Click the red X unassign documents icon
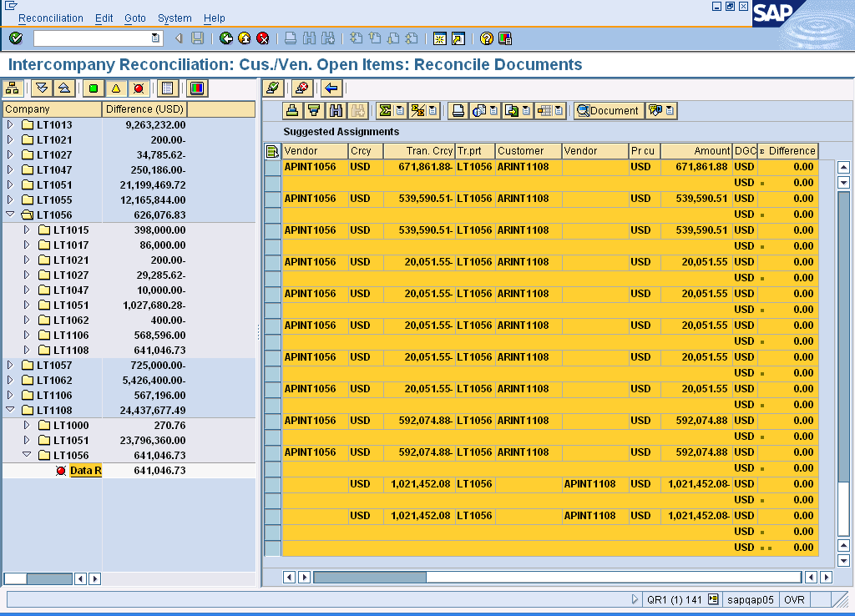855x616 pixels. [x=301, y=88]
